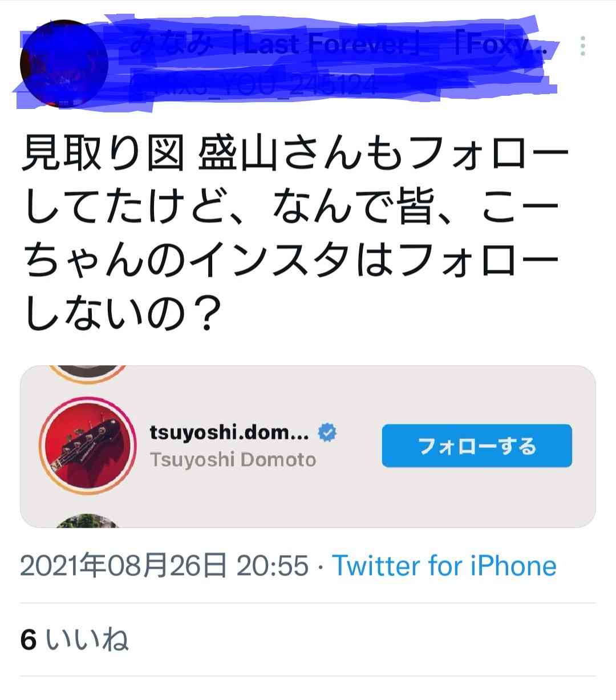
Task: Click the blue verified badge beside tsuyoshi.dom
Action: click(x=327, y=432)
